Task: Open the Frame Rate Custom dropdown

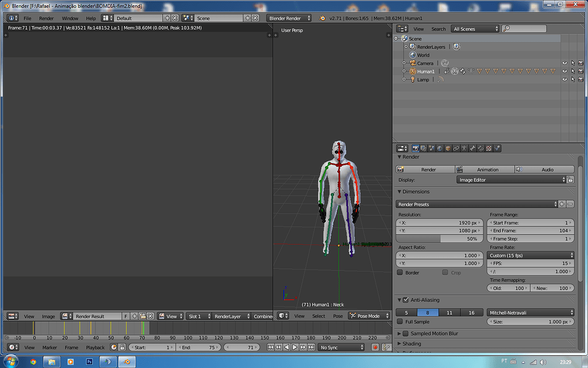Action: tap(531, 255)
